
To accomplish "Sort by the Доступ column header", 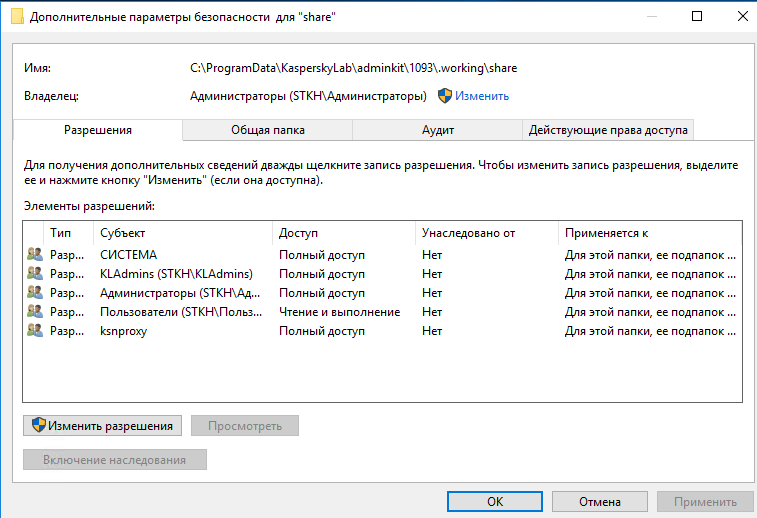I will [343, 233].
